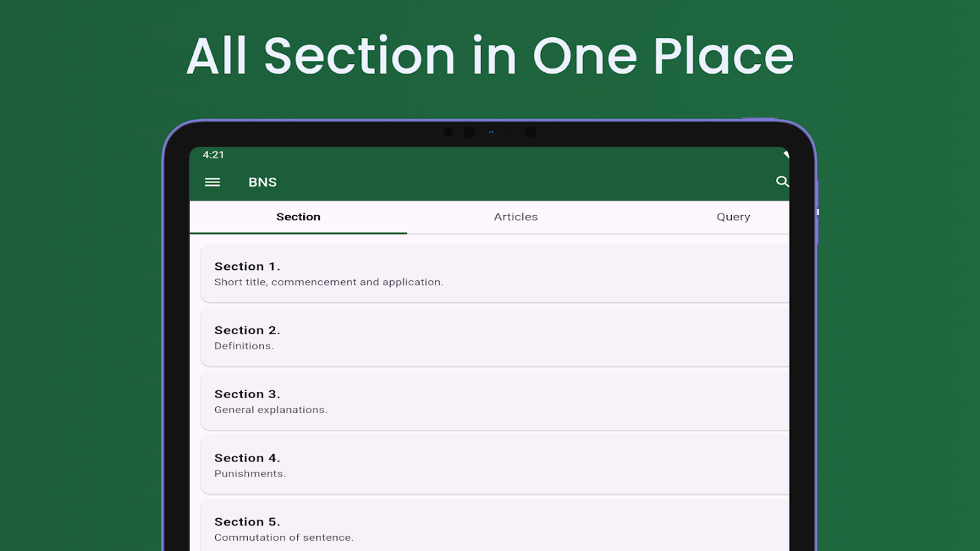
Task: Open Section 1 short title card
Action: click(495, 273)
